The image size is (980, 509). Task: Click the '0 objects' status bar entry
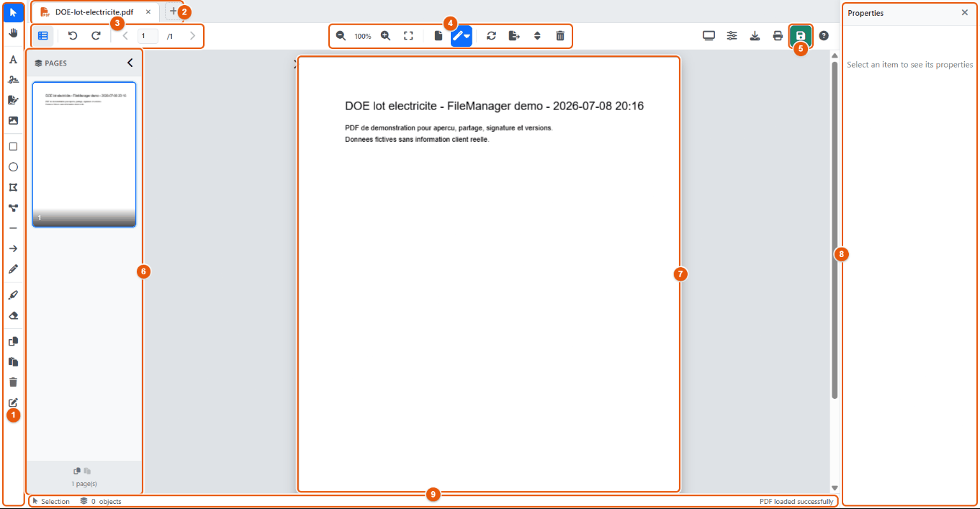[x=101, y=501]
